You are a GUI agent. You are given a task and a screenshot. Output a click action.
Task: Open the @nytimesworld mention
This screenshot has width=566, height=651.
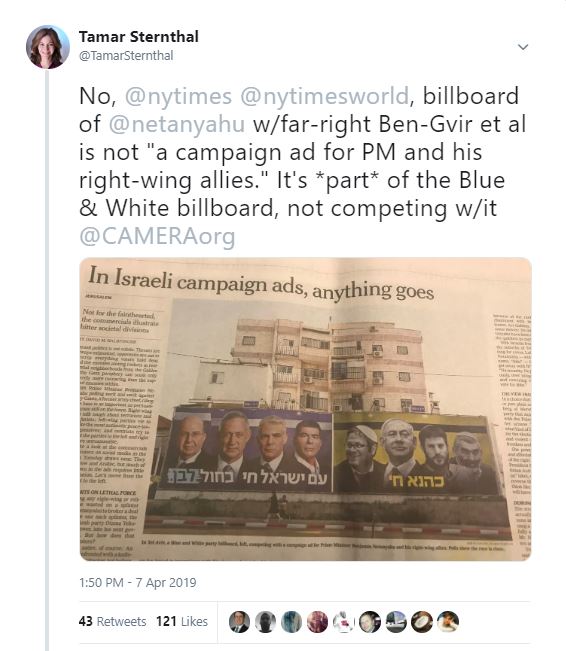point(325,96)
